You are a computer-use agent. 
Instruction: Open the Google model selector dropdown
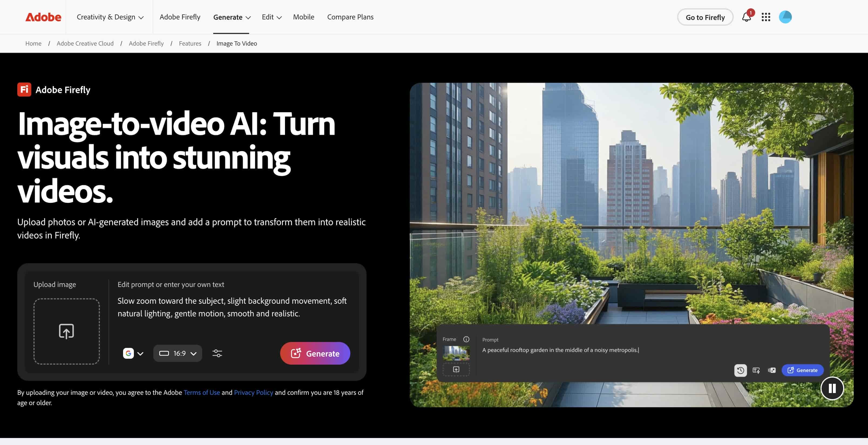(x=133, y=353)
